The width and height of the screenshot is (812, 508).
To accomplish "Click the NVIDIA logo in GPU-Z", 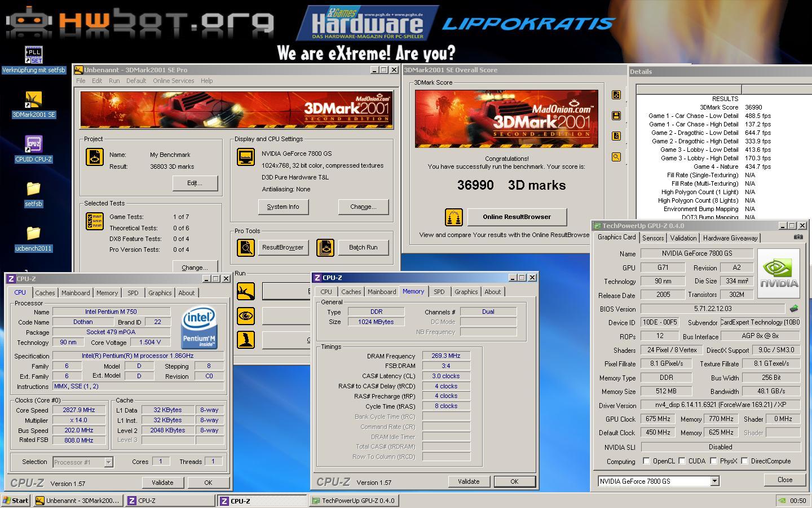I will coord(779,273).
